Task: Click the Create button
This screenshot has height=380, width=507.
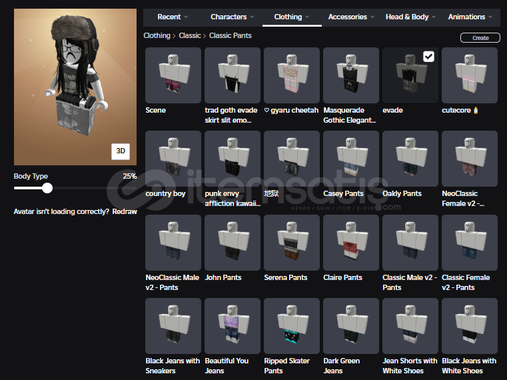Action: 480,38
